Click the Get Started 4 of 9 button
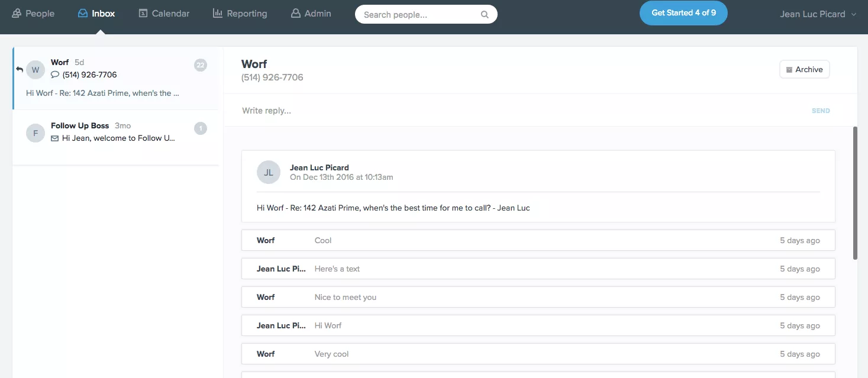This screenshot has width=868, height=378. coord(683,13)
